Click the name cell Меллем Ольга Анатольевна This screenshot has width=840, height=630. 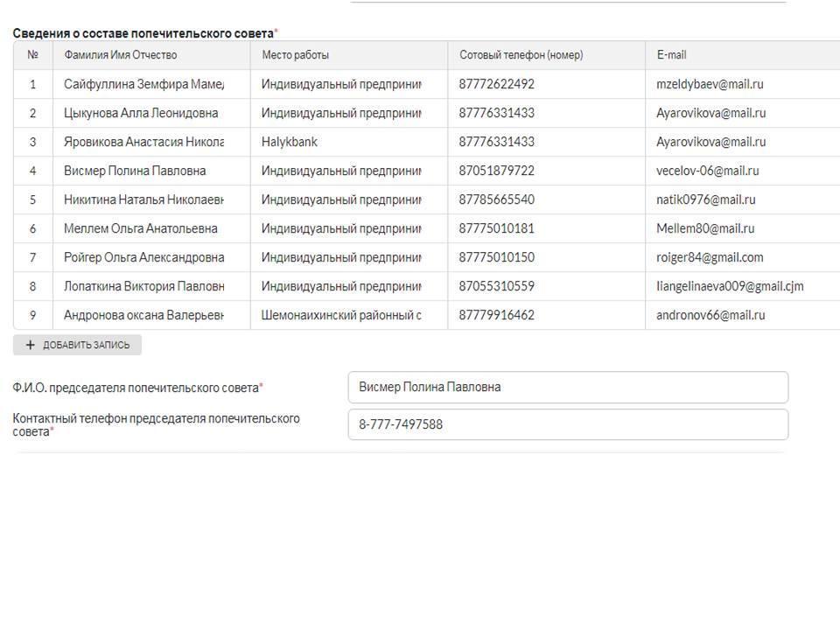pos(151,228)
